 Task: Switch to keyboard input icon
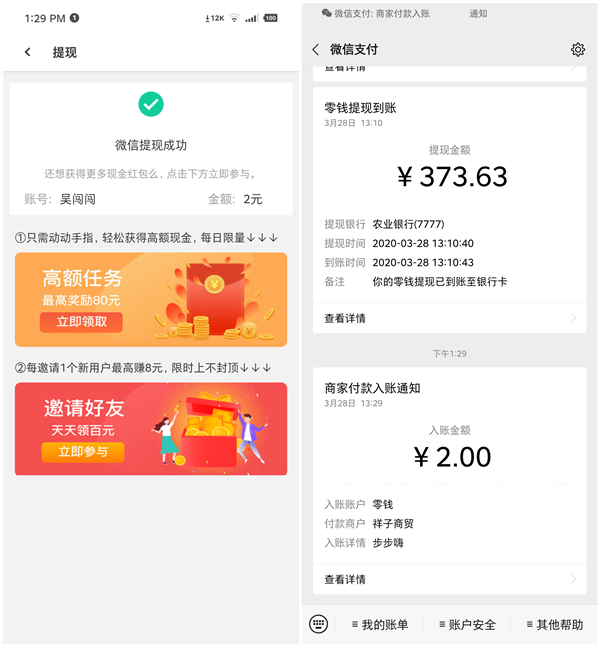click(x=319, y=624)
